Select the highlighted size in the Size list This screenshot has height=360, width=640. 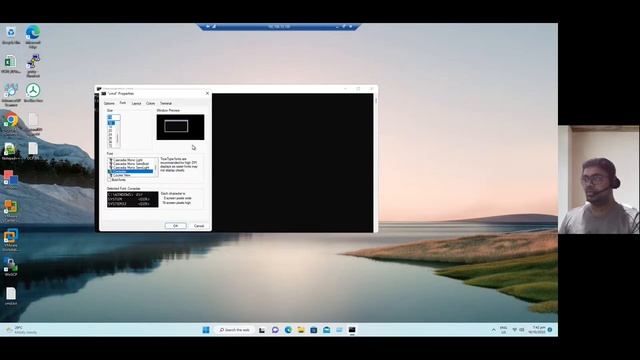tap(111, 123)
